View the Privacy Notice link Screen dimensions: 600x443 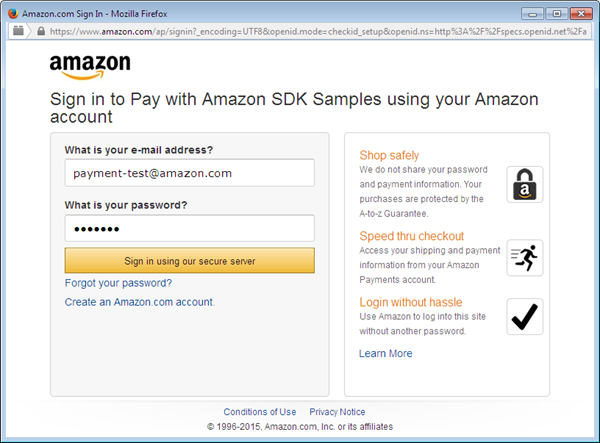click(x=337, y=412)
